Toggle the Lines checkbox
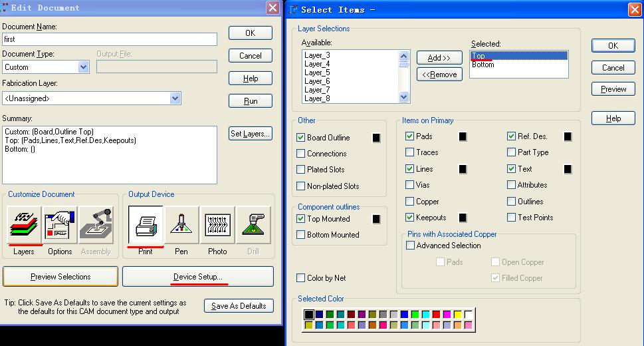Image resolution: width=644 pixels, height=346 pixels. [409, 169]
